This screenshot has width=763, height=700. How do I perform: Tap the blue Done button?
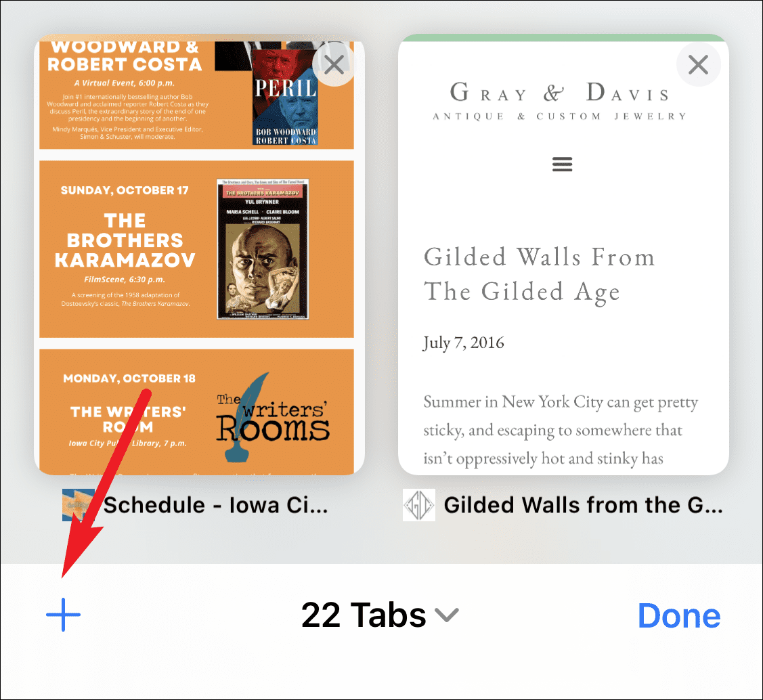pyautogui.click(x=679, y=616)
